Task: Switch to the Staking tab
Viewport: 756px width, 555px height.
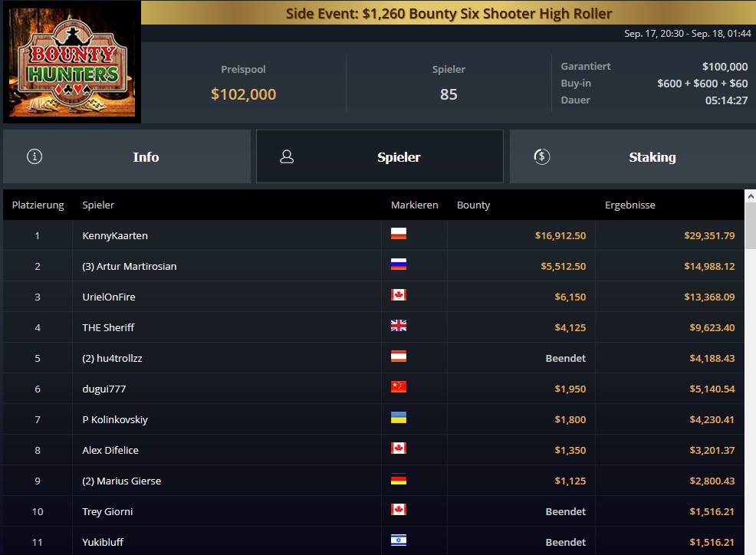Action: [633, 156]
